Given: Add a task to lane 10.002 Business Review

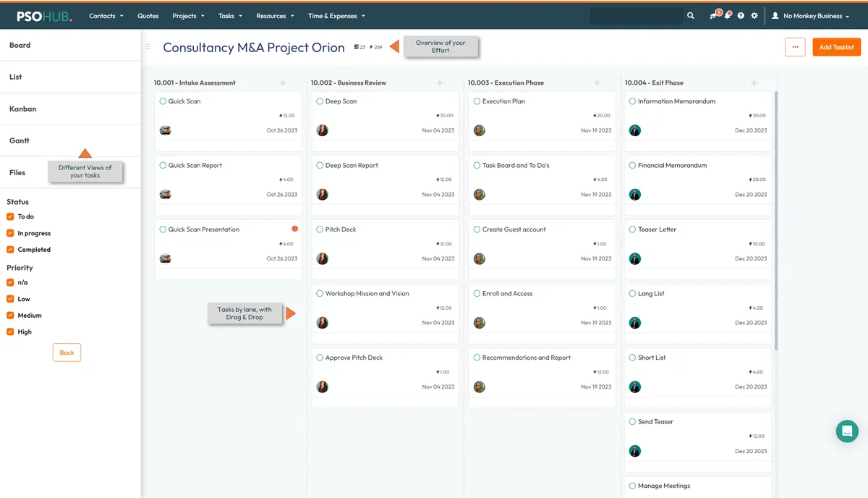Looking at the screenshot, I should coord(440,83).
